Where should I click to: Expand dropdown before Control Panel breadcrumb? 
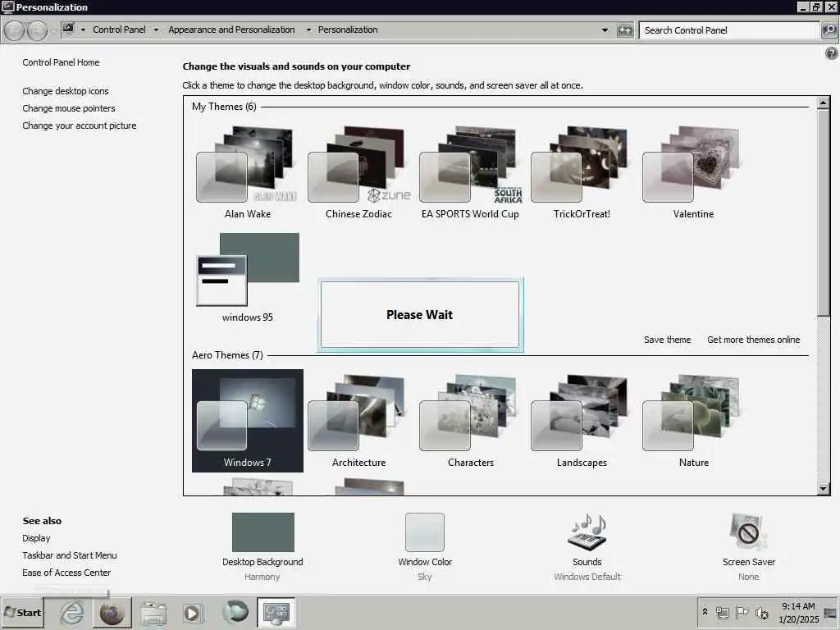83,30
